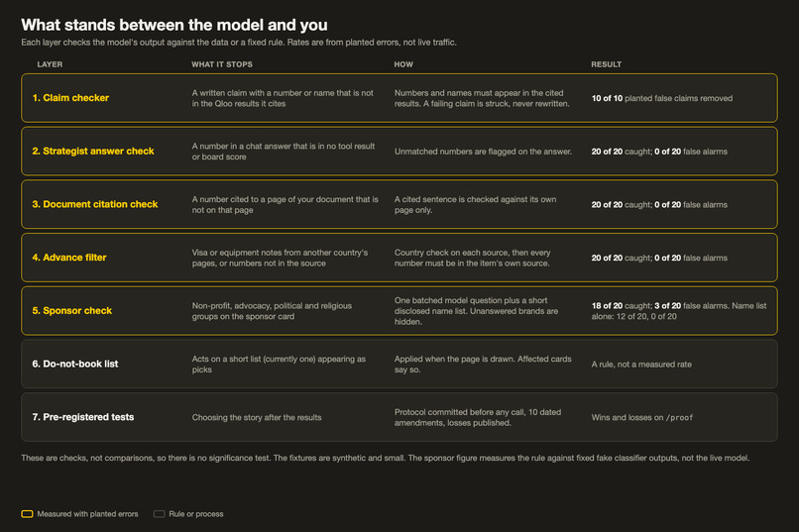The width and height of the screenshot is (799, 532).
Task: Click the RESULT column header
Action: (606, 64)
